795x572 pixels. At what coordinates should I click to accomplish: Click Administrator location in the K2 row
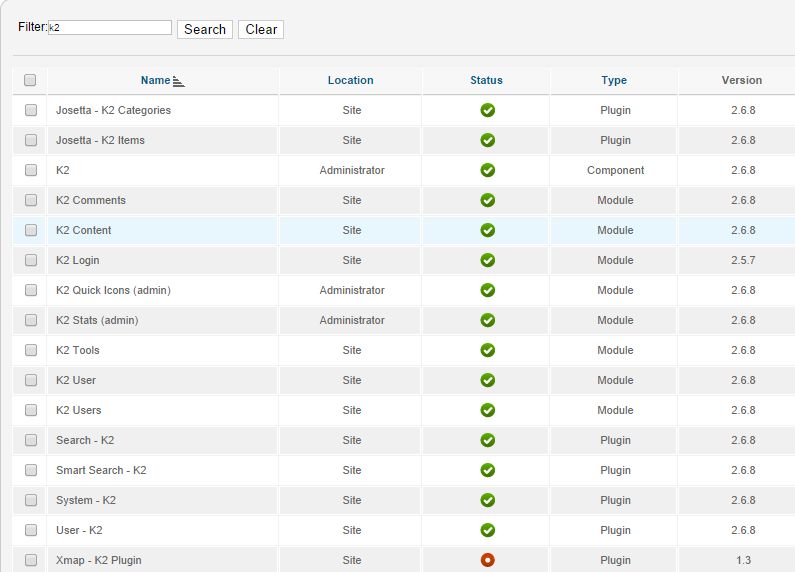point(352,170)
